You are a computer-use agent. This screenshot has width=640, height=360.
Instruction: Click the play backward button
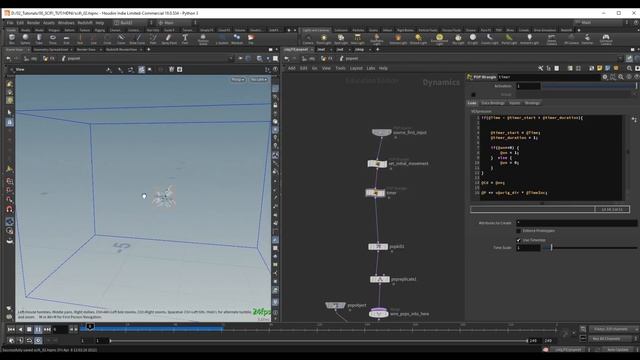tap(20, 329)
